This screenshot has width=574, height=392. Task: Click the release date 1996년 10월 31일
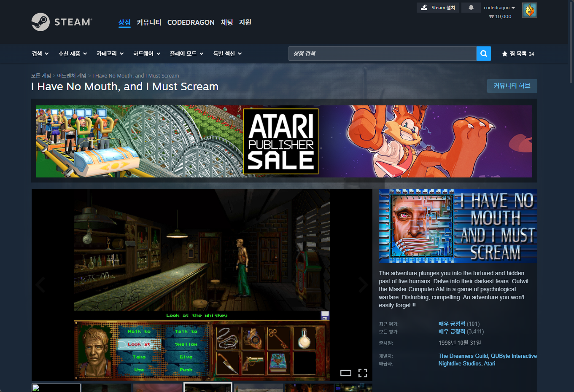click(460, 343)
